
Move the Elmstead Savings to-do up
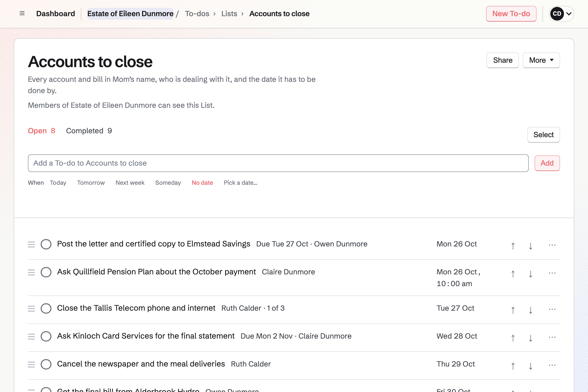pyautogui.click(x=513, y=245)
